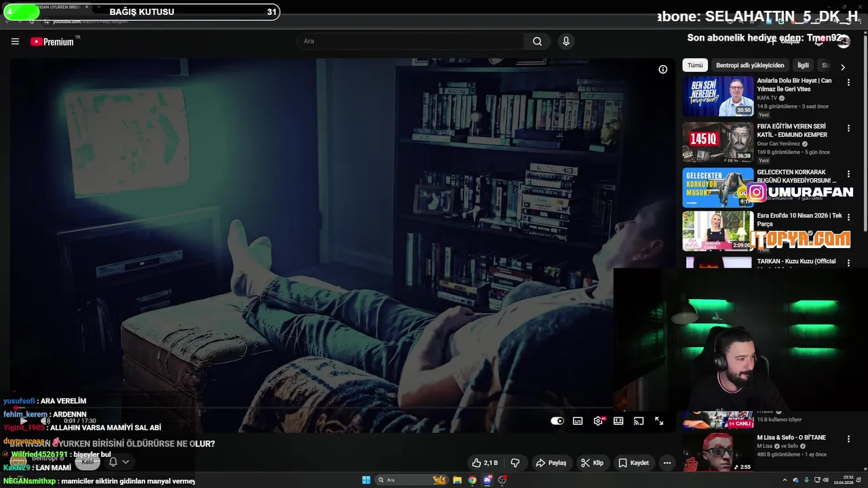This screenshot has height=488, width=868.
Task: Open File Explorer from taskbar
Action: coord(458,480)
